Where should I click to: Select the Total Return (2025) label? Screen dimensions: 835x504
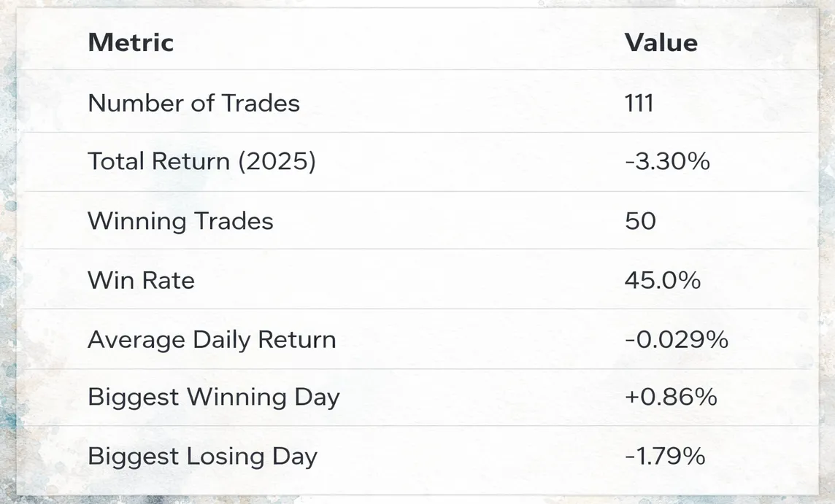point(202,161)
